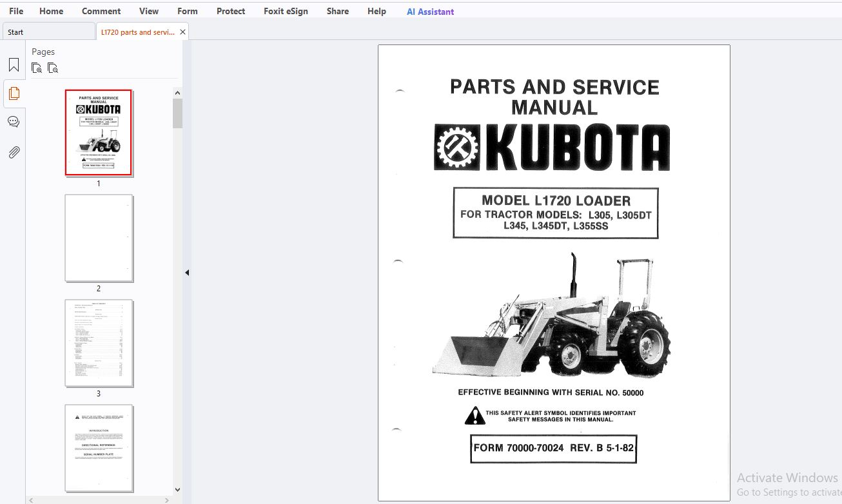Click 'FORM 70000-70024 REV. B 5-1-82' text
Image resolution: width=842 pixels, height=504 pixels.
554,448
